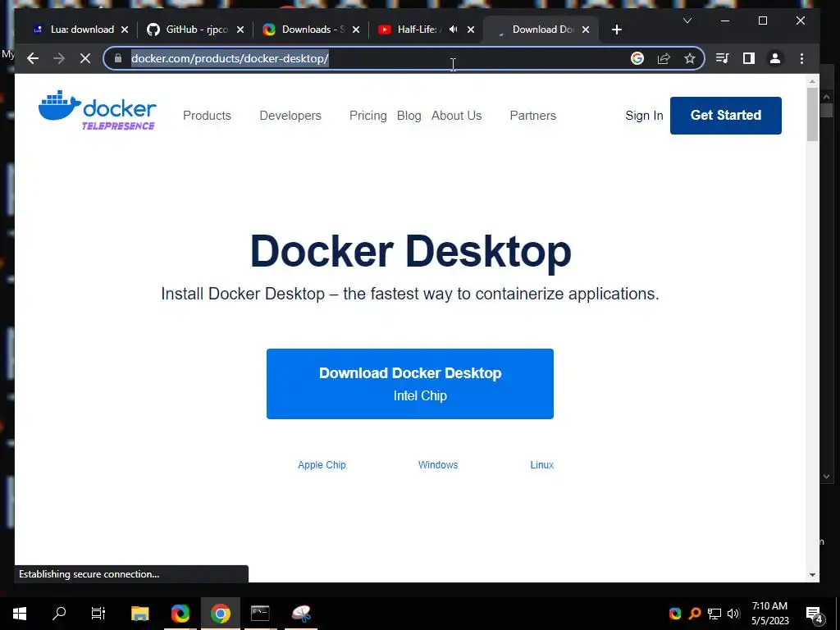840x630 pixels.
Task: Close the Download Docker tab
Action: [x=586, y=30]
